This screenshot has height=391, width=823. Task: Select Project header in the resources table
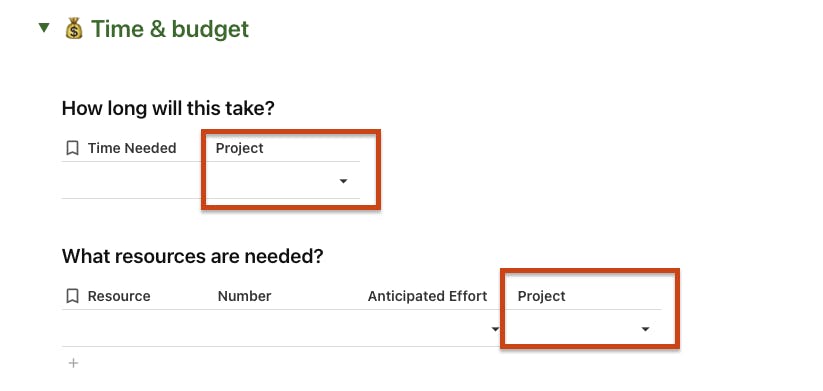541,297
